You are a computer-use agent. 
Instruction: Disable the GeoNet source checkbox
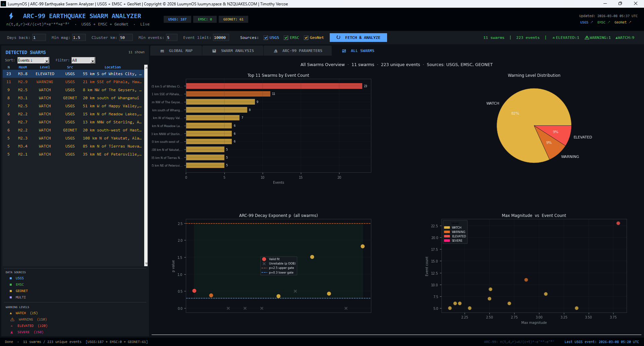tap(306, 38)
